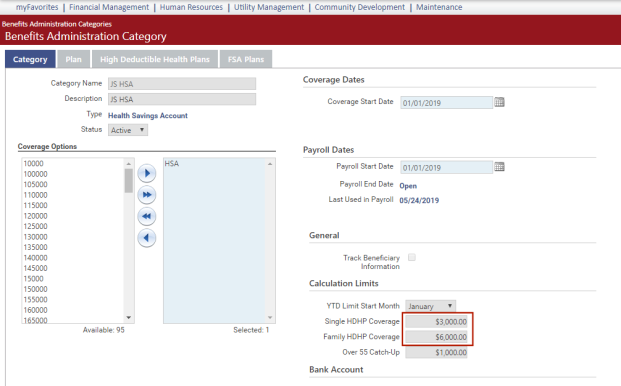Click available options list scrollbar thumb

129,181
